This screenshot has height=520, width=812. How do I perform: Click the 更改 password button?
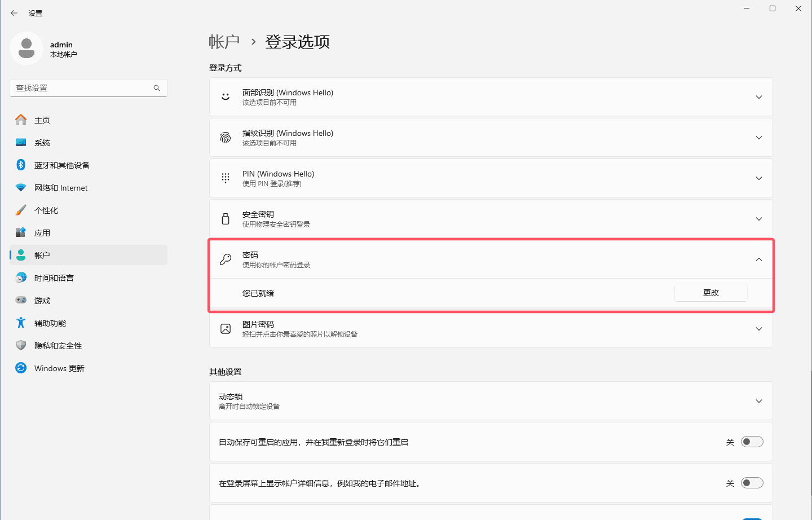(x=711, y=293)
